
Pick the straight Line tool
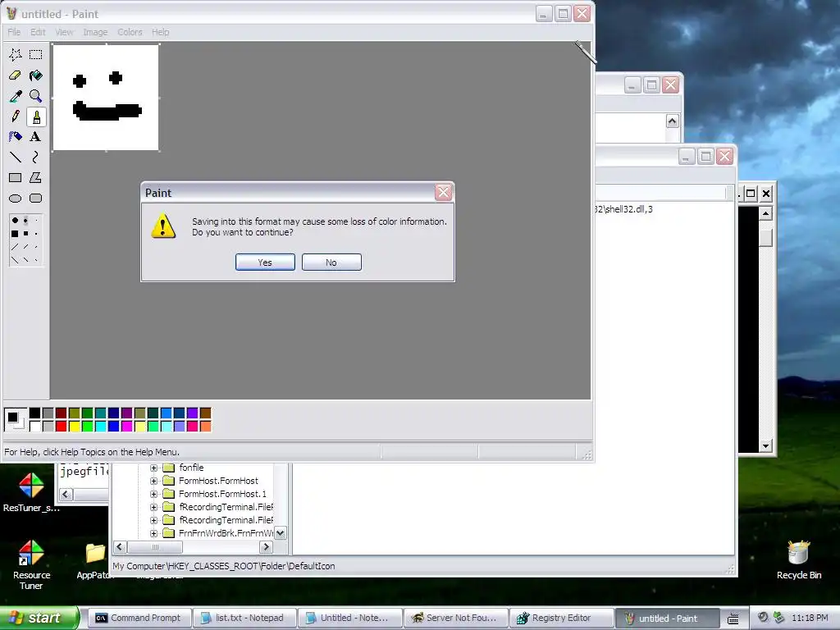coord(16,157)
